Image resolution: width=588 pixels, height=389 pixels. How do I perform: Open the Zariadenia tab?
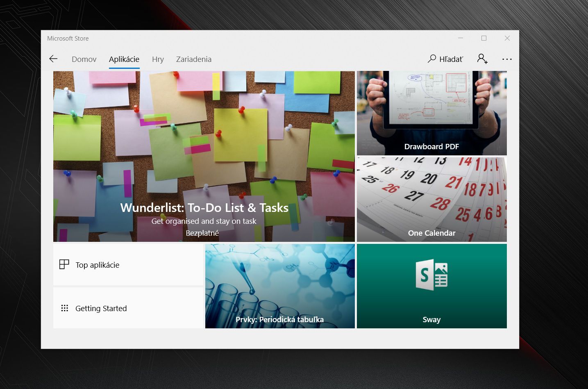(194, 59)
